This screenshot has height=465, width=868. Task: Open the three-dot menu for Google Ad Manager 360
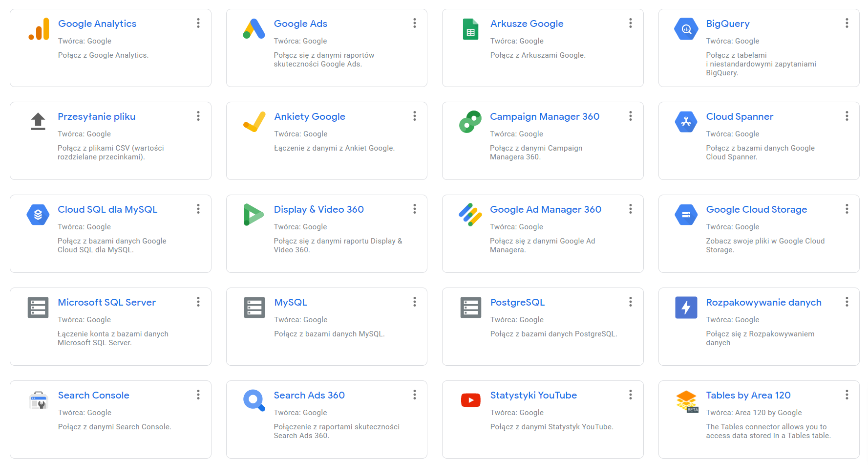pyautogui.click(x=631, y=209)
